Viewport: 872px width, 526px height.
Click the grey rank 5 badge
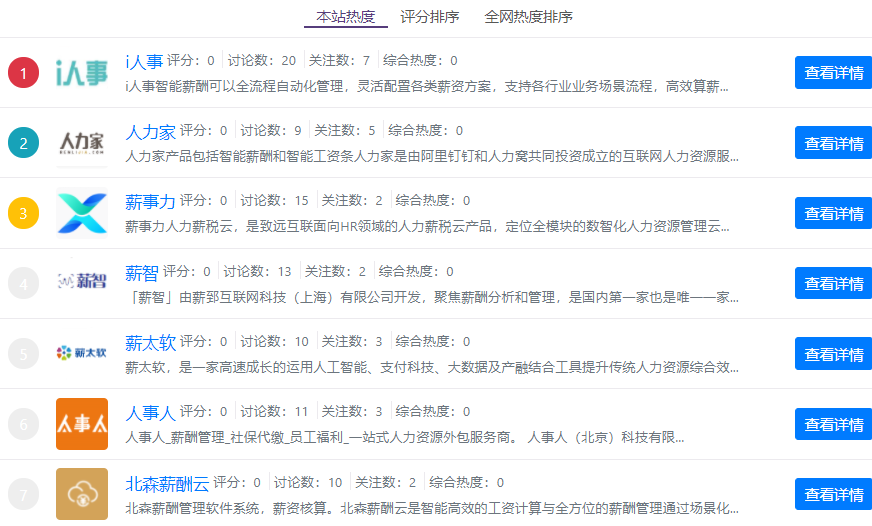23,354
